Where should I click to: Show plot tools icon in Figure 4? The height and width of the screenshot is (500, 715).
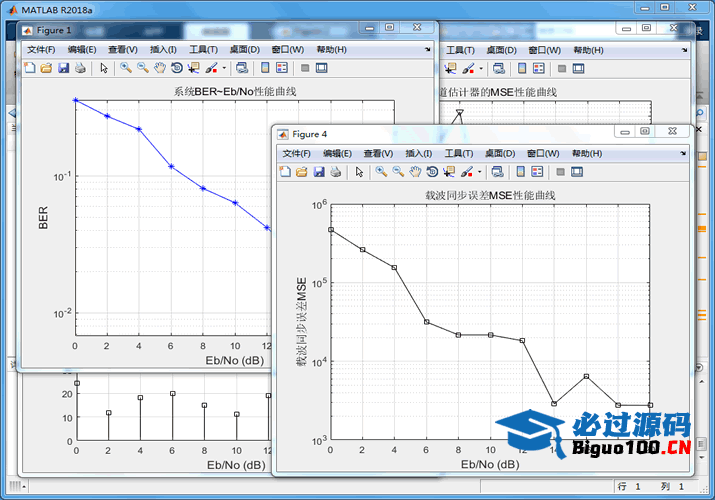577,172
